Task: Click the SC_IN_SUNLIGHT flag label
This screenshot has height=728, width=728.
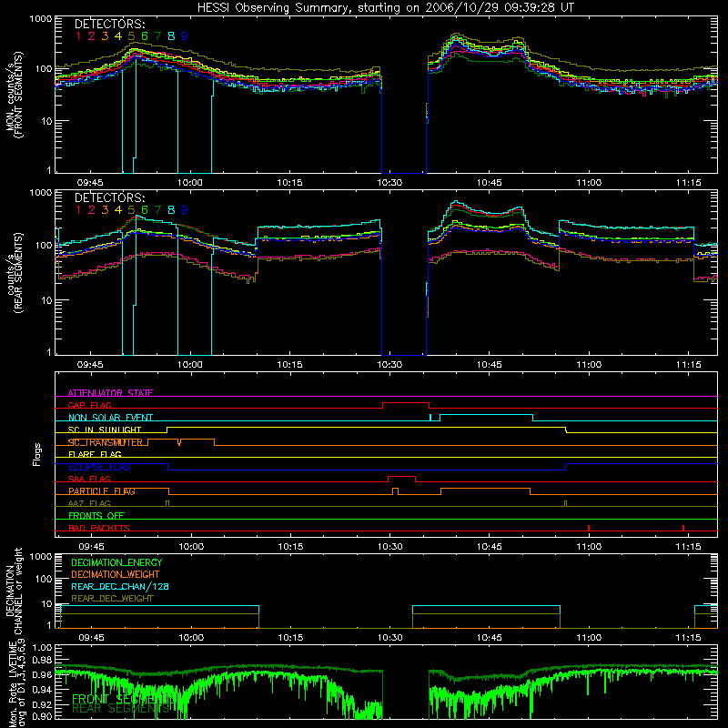Action: (105, 430)
